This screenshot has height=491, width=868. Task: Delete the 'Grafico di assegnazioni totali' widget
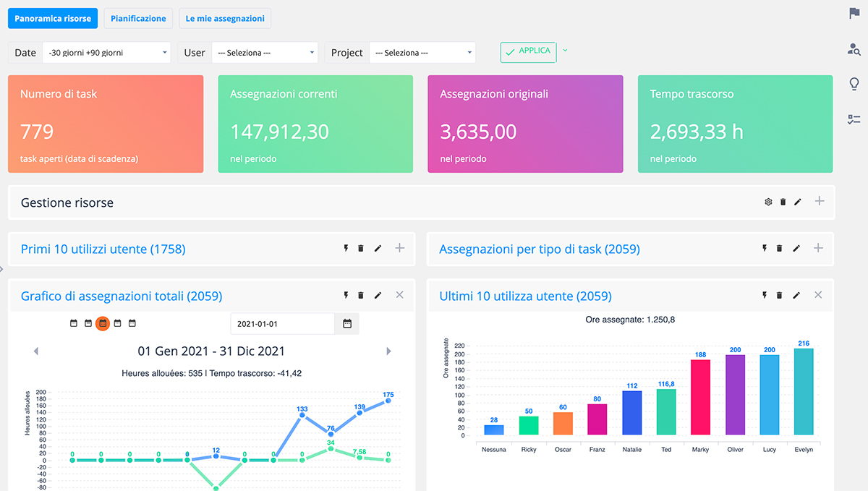361,295
